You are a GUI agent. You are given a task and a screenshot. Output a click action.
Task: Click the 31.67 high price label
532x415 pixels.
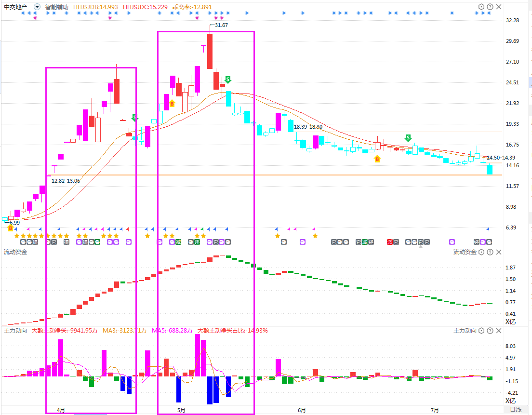(221, 25)
